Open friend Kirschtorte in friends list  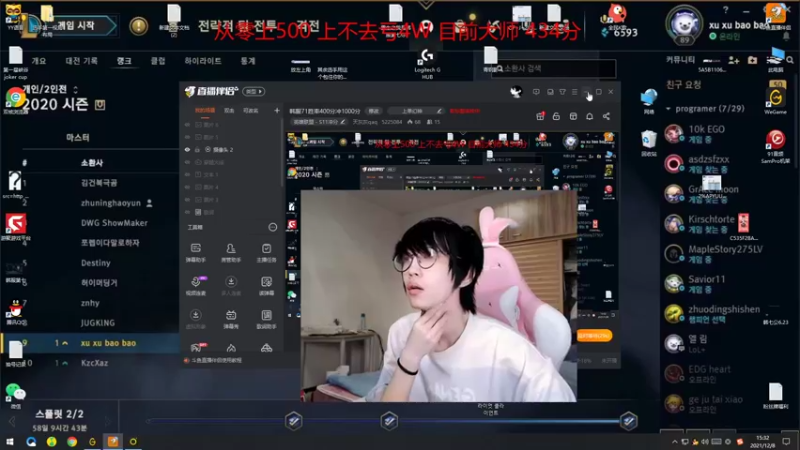(711, 224)
